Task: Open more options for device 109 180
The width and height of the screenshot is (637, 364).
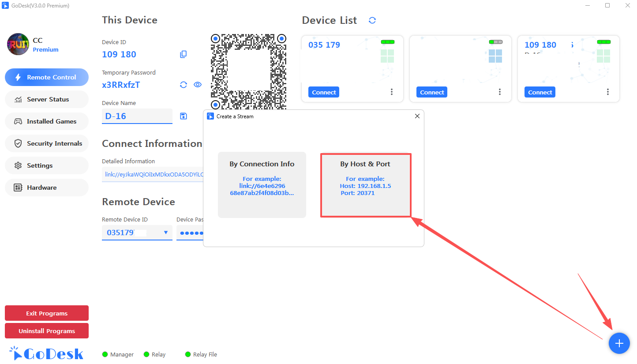Action: tap(608, 92)
